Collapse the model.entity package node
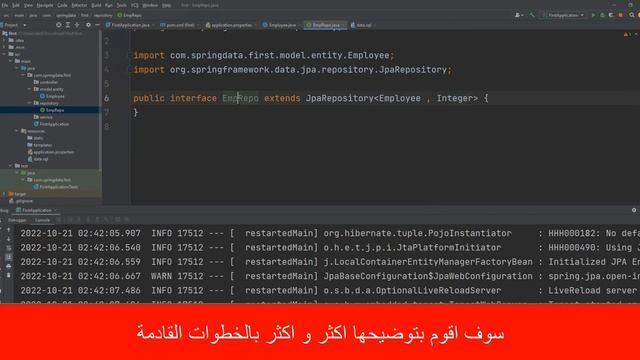 (29, 89)
